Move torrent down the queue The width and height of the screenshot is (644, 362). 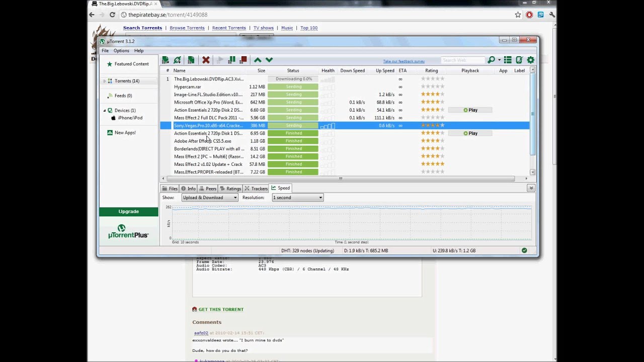[x=269, y=60]
